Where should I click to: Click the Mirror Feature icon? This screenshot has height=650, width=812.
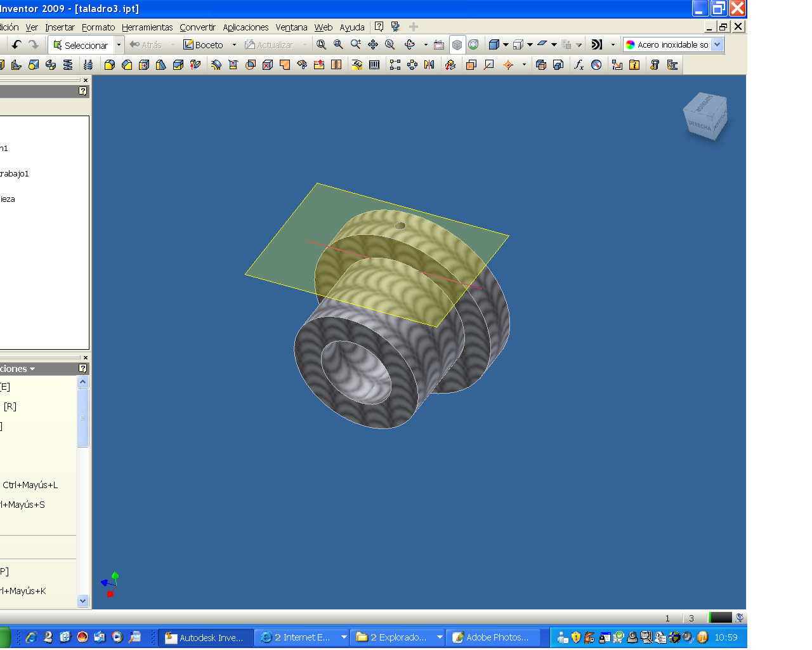pos(429,65)
